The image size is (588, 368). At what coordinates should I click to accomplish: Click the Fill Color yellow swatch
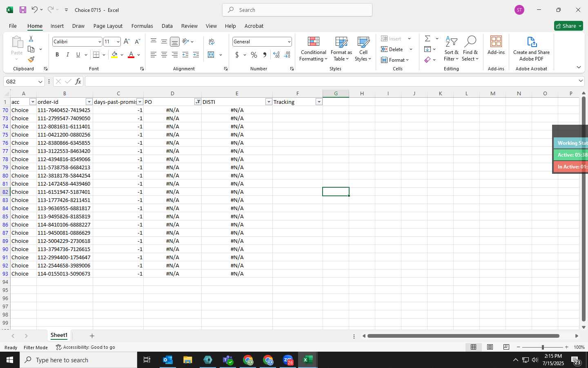coord(114,55)
